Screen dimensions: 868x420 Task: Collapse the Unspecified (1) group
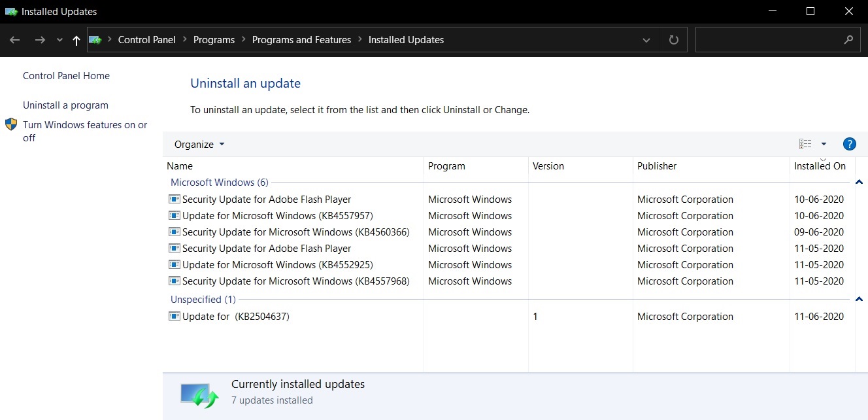coord(859,300)
